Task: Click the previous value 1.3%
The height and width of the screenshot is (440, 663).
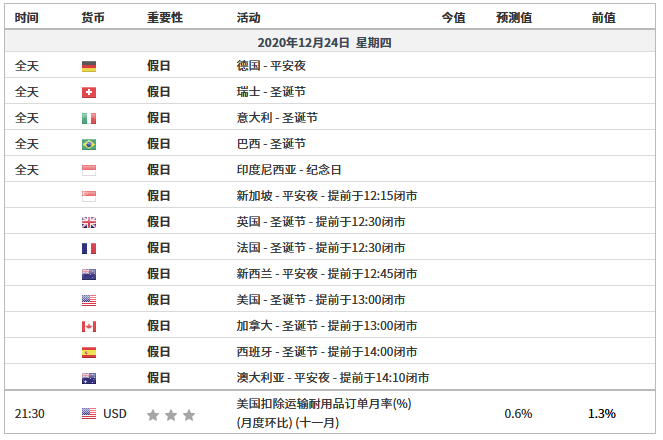Action: 601,413
